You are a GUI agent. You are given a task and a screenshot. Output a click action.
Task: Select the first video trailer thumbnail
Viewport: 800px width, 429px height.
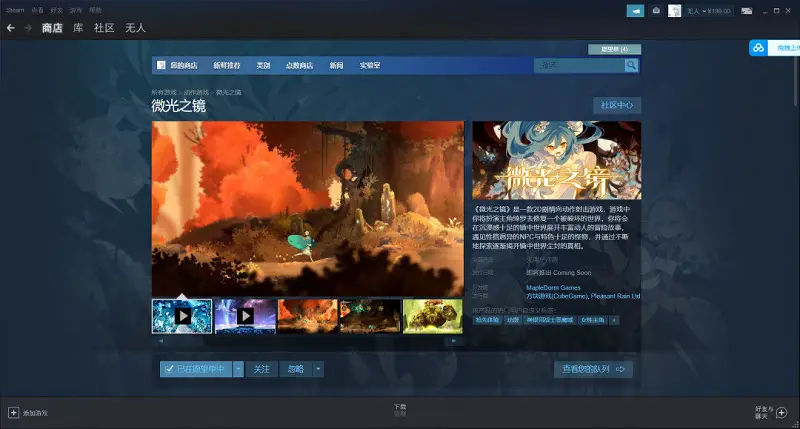point(182,316)
